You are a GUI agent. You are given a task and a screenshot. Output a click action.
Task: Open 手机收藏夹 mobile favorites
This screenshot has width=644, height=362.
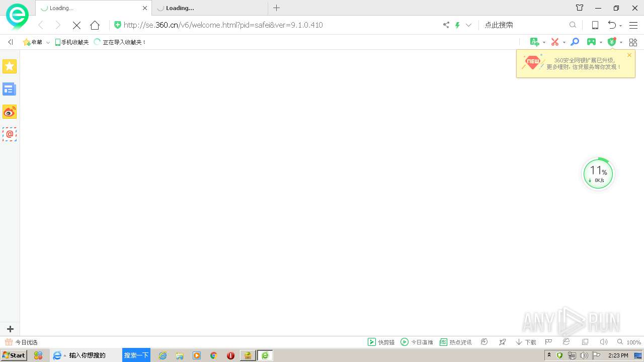click(71, 42)
